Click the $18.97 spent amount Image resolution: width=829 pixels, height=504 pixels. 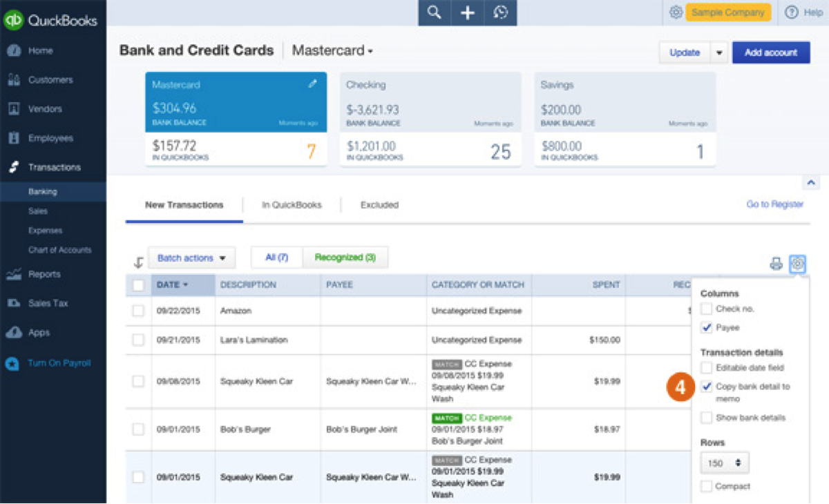(x=607, y=429)
